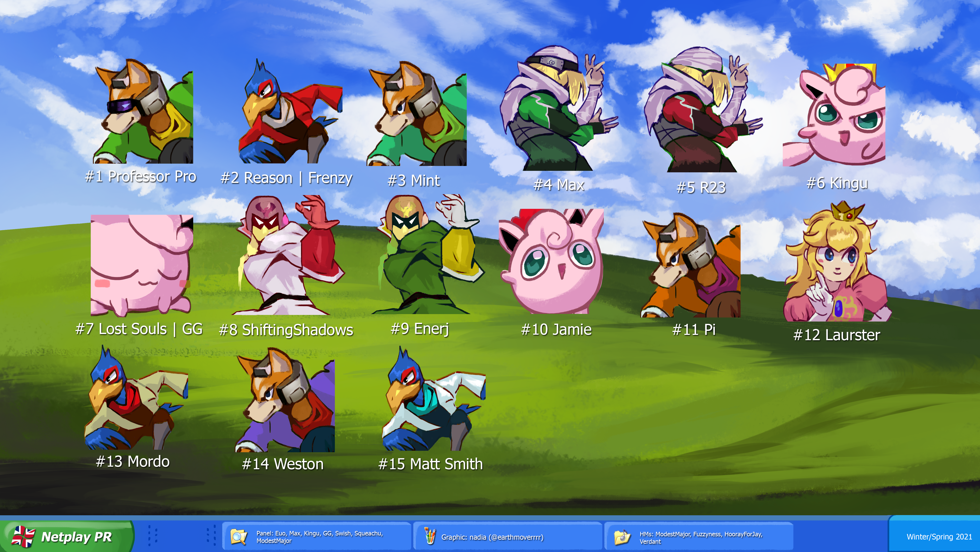Switch to the Panel taskbar item

click(316, 537)
